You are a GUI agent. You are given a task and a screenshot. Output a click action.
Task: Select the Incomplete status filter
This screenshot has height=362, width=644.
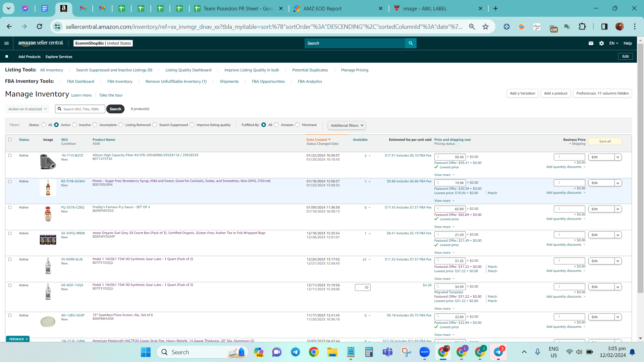[95, 125]
